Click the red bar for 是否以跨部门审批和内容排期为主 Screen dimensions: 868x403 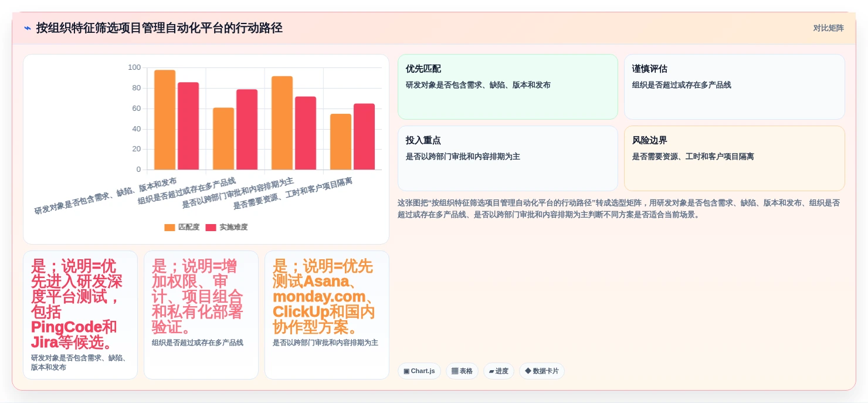pos(306,133)
